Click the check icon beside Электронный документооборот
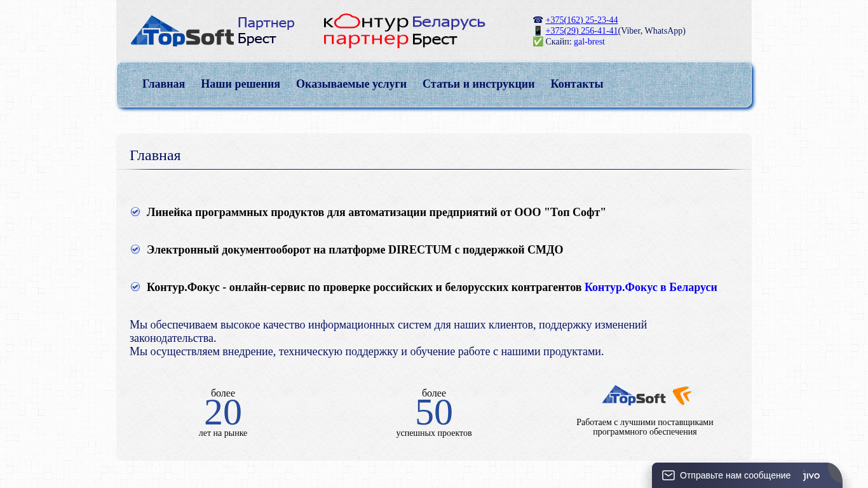 (135, 249)
